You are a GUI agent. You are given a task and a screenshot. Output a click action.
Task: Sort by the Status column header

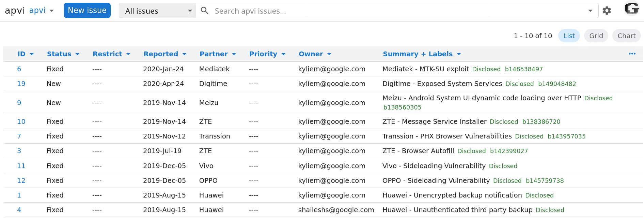click(x=63, y=54)
